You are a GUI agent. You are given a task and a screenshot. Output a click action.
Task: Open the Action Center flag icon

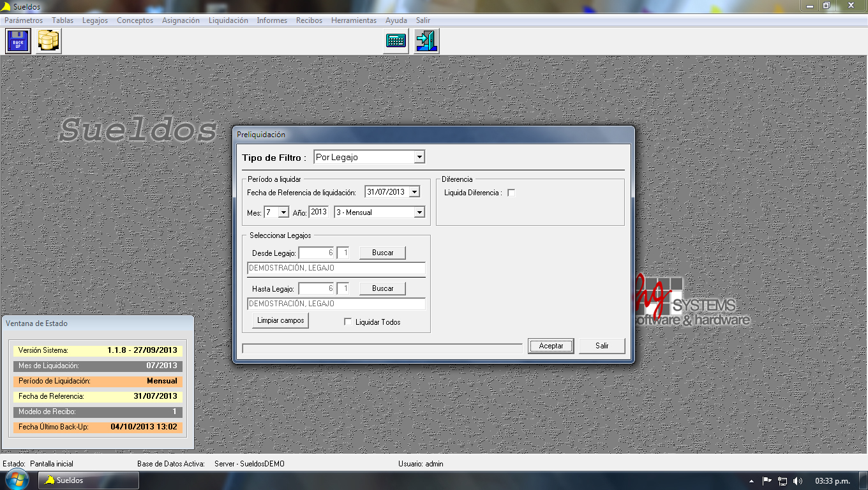click(767, 481)
